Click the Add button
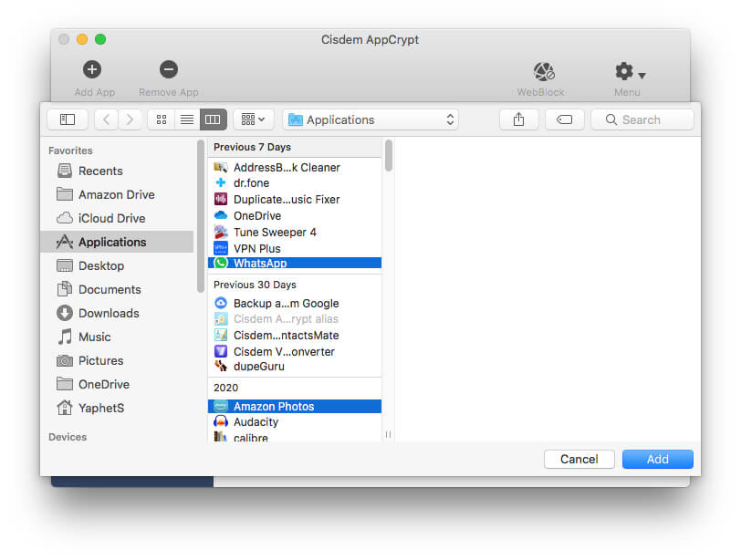 [x=657, y=459]
